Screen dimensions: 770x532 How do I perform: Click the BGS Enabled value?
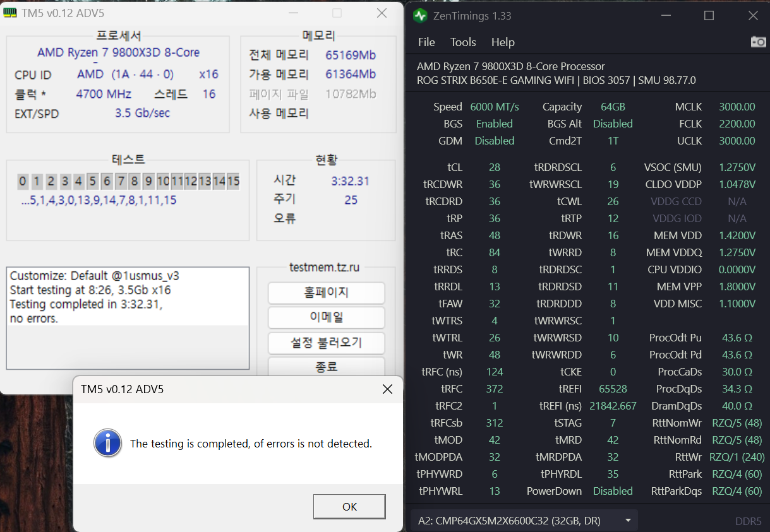pos(495,124)
